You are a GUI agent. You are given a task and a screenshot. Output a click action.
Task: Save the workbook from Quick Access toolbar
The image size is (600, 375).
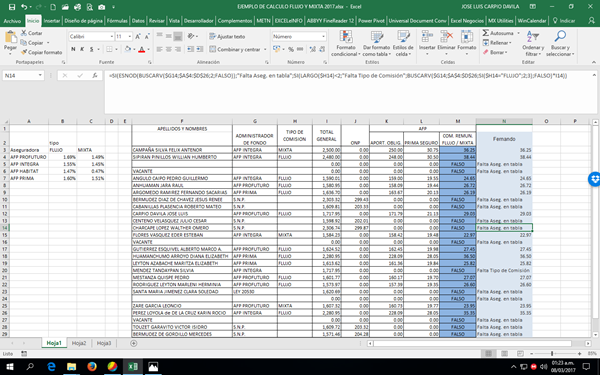coord(12,7)
